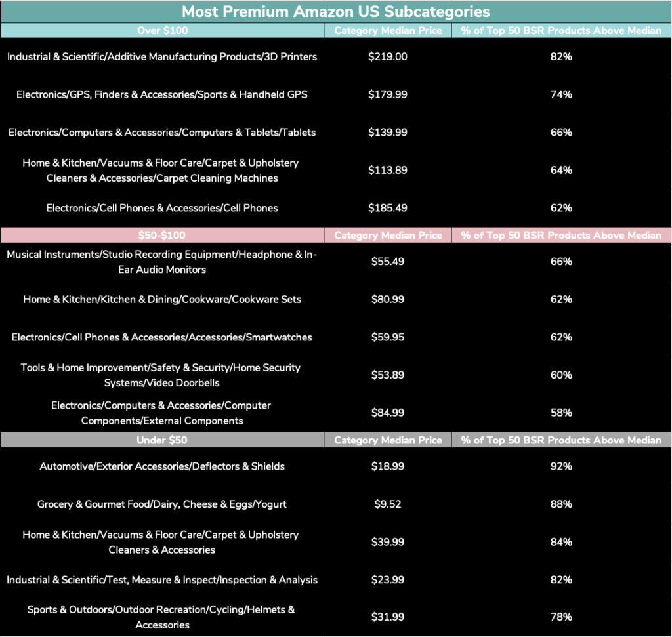Click the 3D Printers subcategory row label

162,57
